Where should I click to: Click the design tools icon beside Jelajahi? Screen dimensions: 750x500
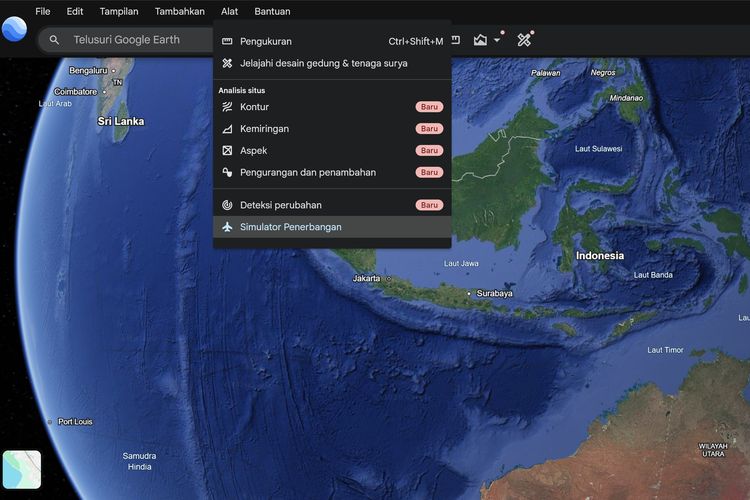tap(227, 63)
